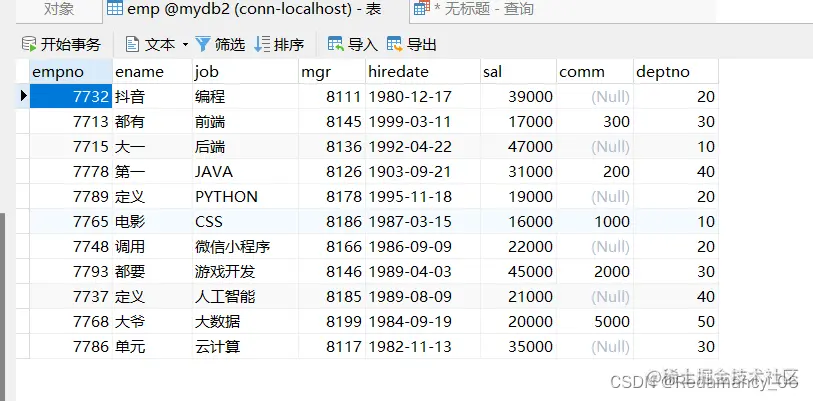Image resolution: width=813 pixels, height=401 pixels.
Task: Select ename cell 电影
Action: pyautogui.click(x=152, y=222)
